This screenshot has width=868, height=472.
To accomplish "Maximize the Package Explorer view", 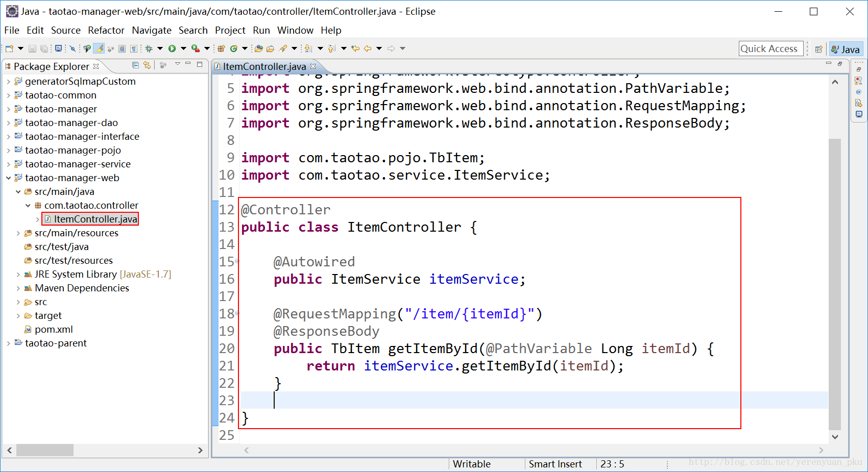I will [x=200, y=64].
